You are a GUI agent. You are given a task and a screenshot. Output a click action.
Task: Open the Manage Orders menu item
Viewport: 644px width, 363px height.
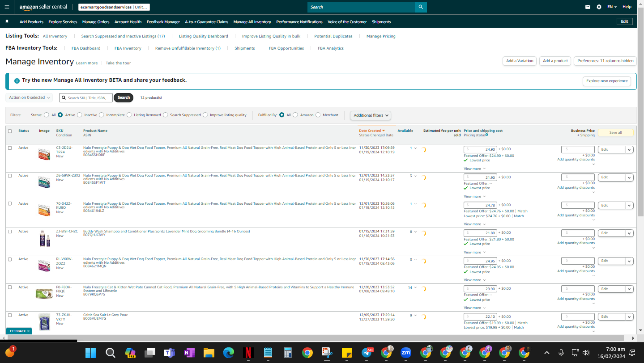click(x=96, y=22)
